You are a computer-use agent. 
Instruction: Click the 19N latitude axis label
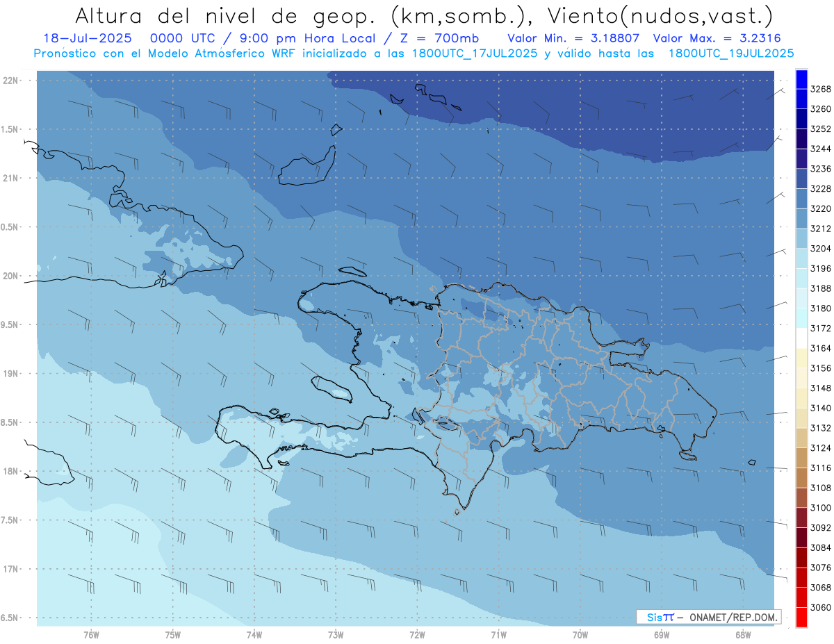(10, 374)
